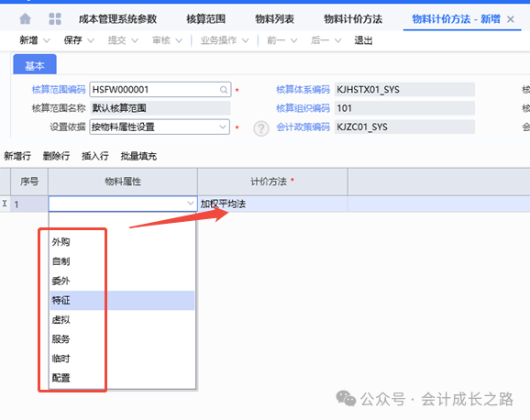530x420 pixels.
Task: Switch to the 核算范围 tab
Action: coord(205,19)
